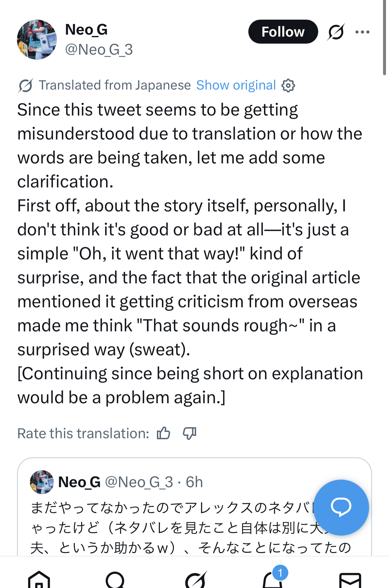Tap the Grok icon beside Follow button
389x588 pixels.
pyautogui.click(x=336, y=32)
